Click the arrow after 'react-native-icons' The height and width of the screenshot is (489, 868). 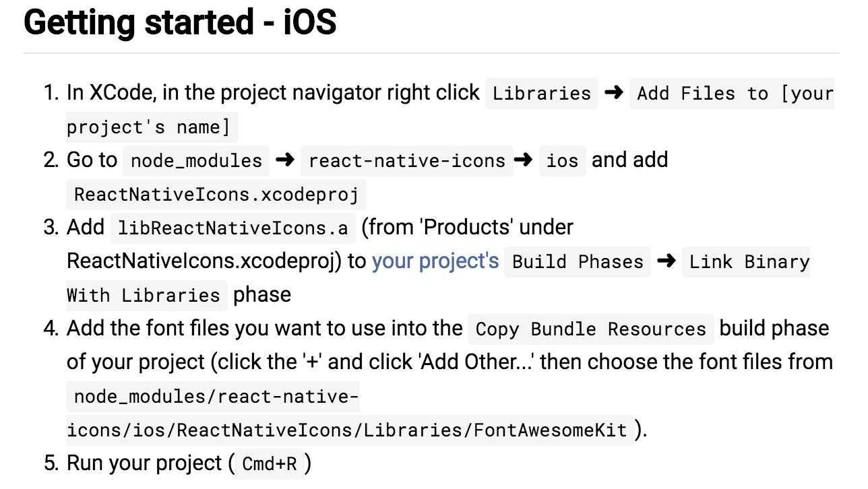click(x=524, y=160)
